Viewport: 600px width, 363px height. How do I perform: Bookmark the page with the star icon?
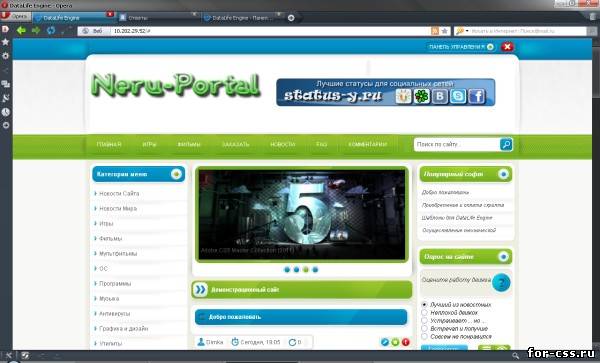pyautogui.click(x=445, y=31)
